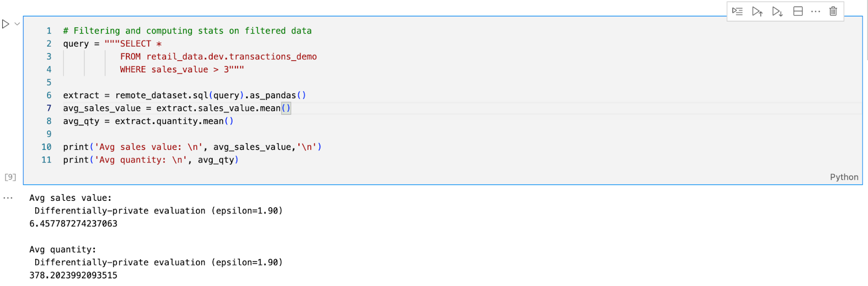The width and height of the screenshot is (868, 286).
Task: Click the Run by Line icon
Action: click(x=737, y=11)
